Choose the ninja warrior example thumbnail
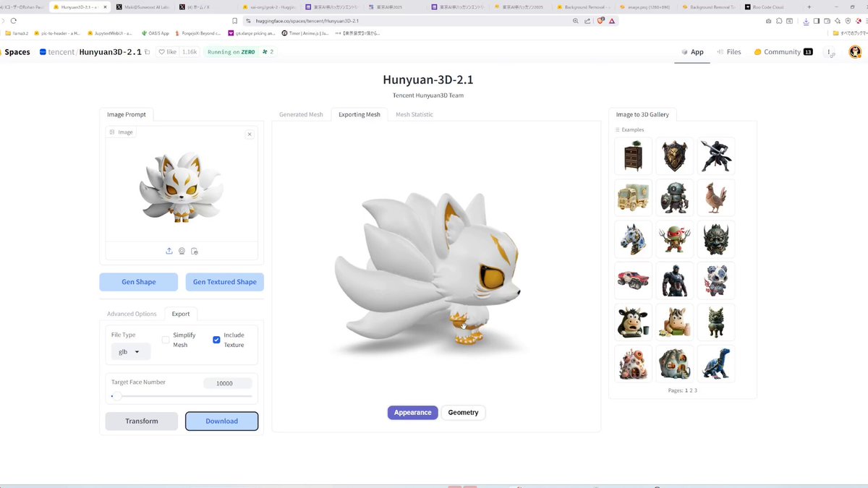The height and width of the screenshot is (488, 868). [x=716, y=156]
